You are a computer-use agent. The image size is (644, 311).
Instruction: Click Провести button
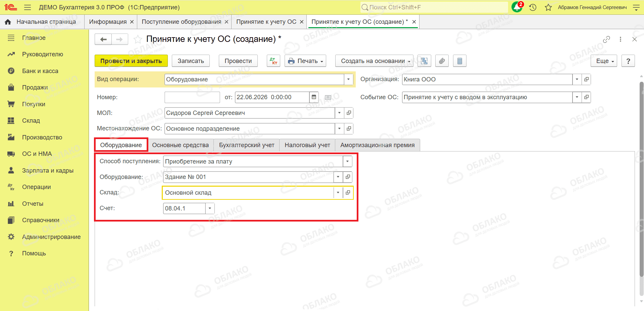pyautogui.click(x=238, y=61)
